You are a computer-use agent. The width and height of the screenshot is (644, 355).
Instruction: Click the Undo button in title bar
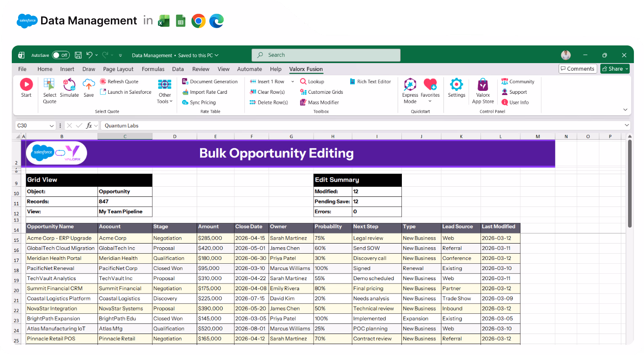tap(89, 55)
